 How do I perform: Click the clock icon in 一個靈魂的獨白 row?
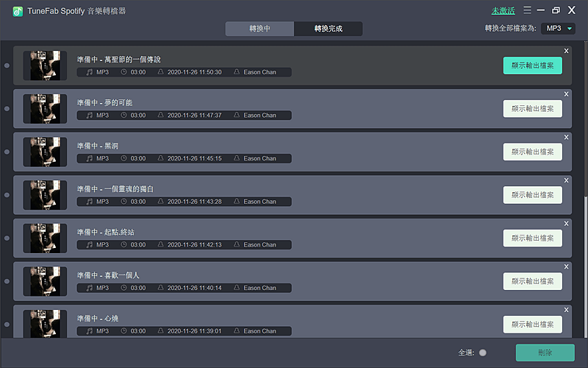123,201
